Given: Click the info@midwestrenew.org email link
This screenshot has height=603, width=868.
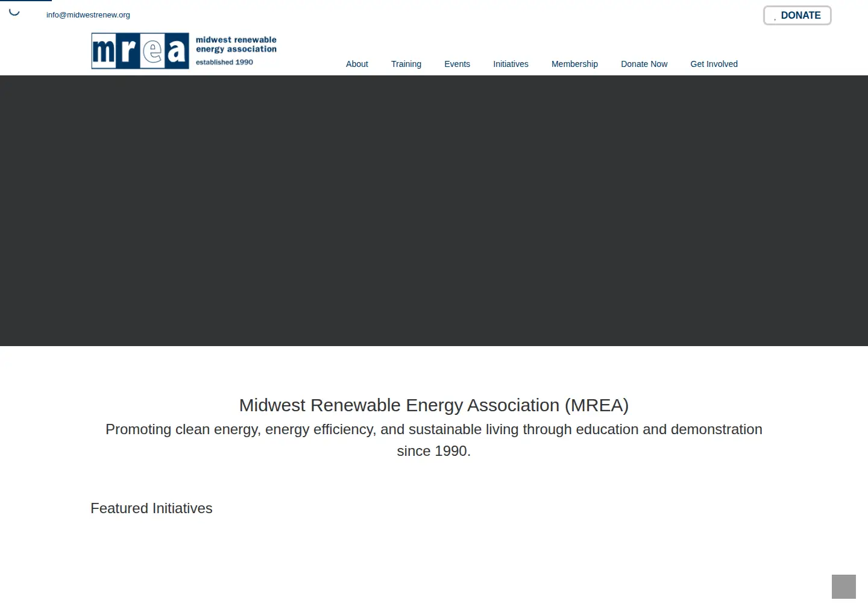Looking at the screenshot, I should [x=88, y=15].
